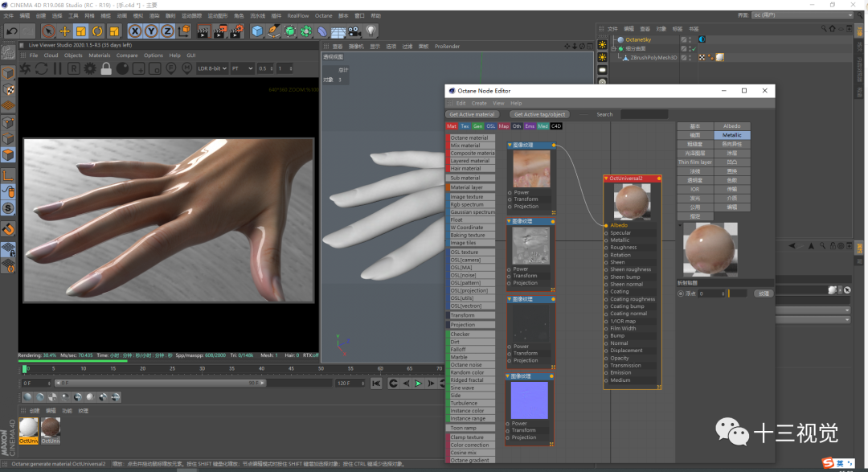Viewport: 868px width, 472px height.
Task: Toggle the Mat node filter
Action: pyautogui.click(x=452, y=126)
